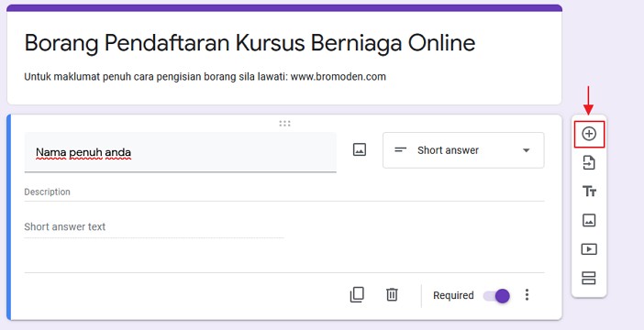Viewport: 644px width, 330px height.
Task: Insert image next to question title
Action: click(360, 149)
